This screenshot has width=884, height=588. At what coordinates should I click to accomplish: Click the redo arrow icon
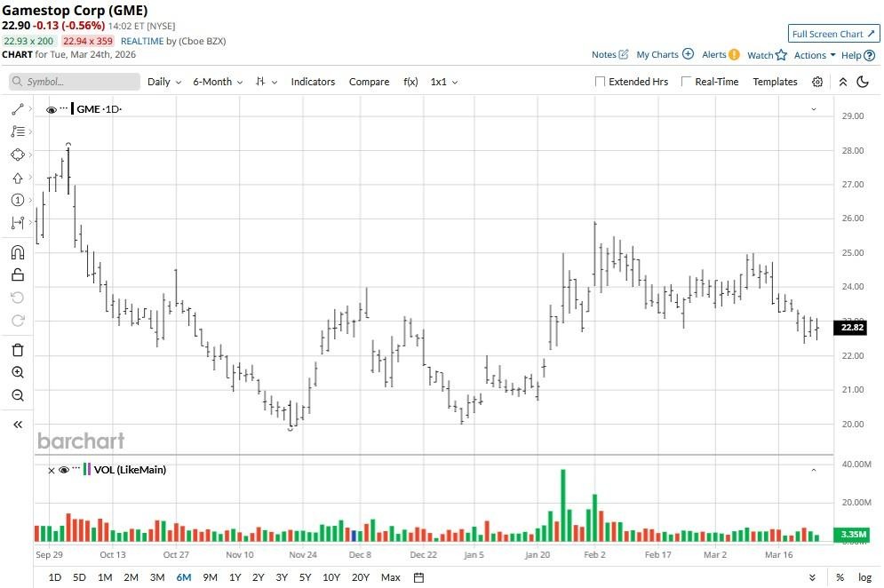click(18, 321)
